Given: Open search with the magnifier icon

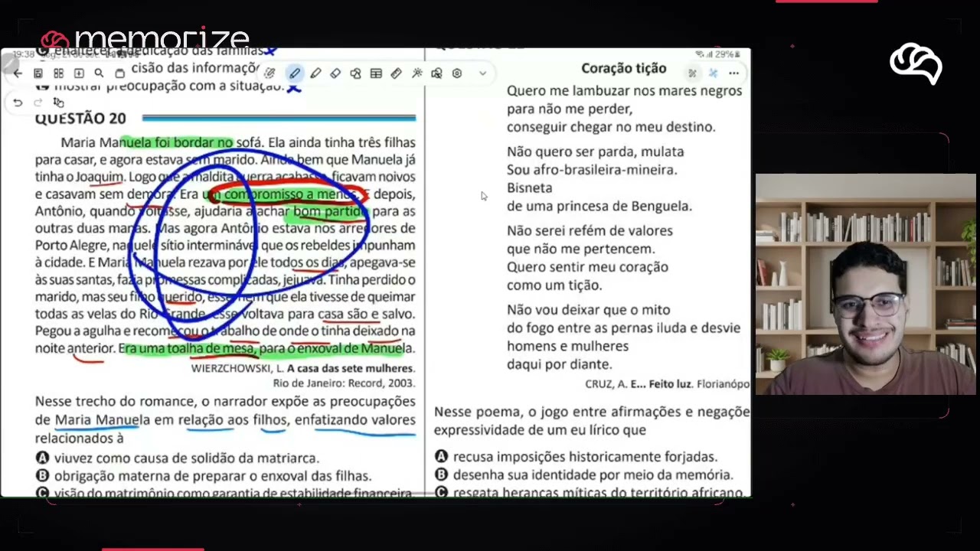Looking at the screenshot, I should (x=99, y=73).
